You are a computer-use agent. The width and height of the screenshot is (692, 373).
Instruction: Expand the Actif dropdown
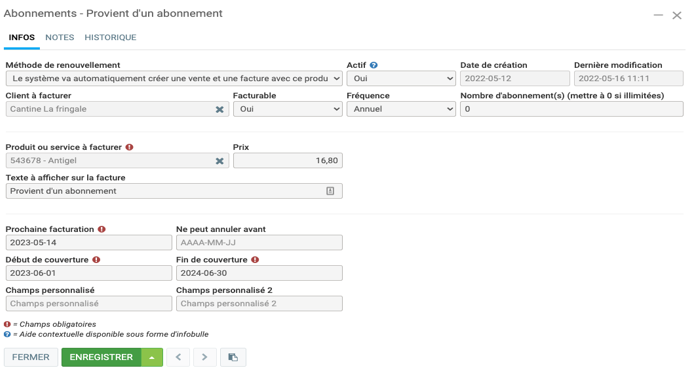401,79
